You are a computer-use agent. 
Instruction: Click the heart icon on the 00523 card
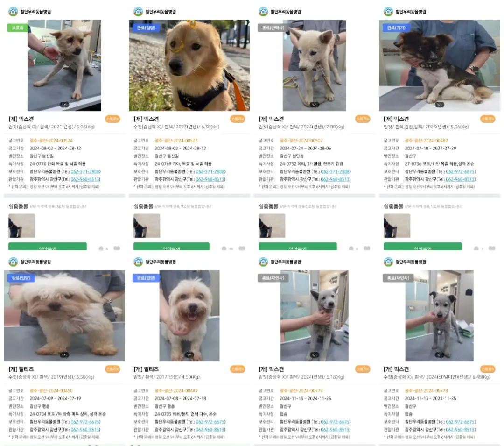242,248
